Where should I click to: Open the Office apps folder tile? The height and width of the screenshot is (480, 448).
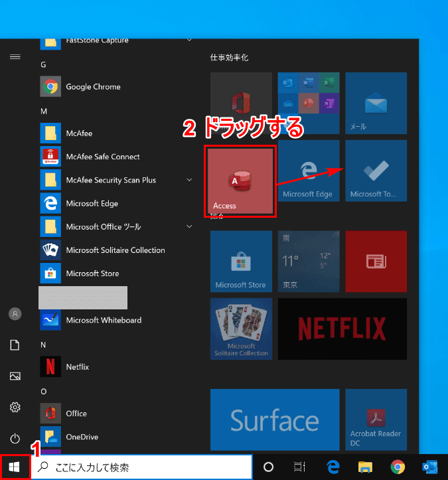coord(309,103)
